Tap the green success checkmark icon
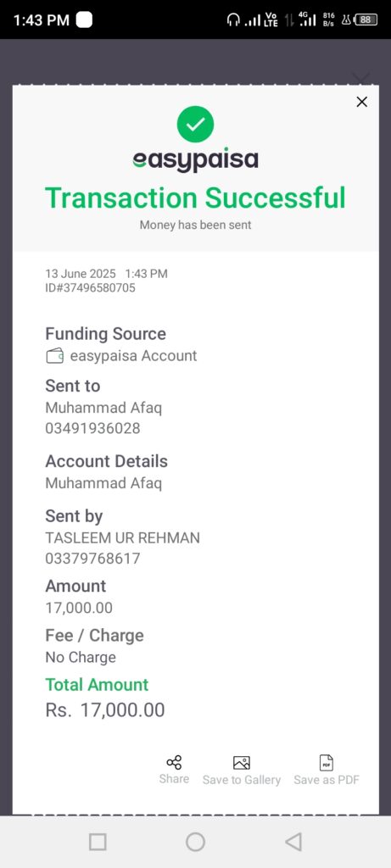Viewport: 391px width, 868px height. 195,124
